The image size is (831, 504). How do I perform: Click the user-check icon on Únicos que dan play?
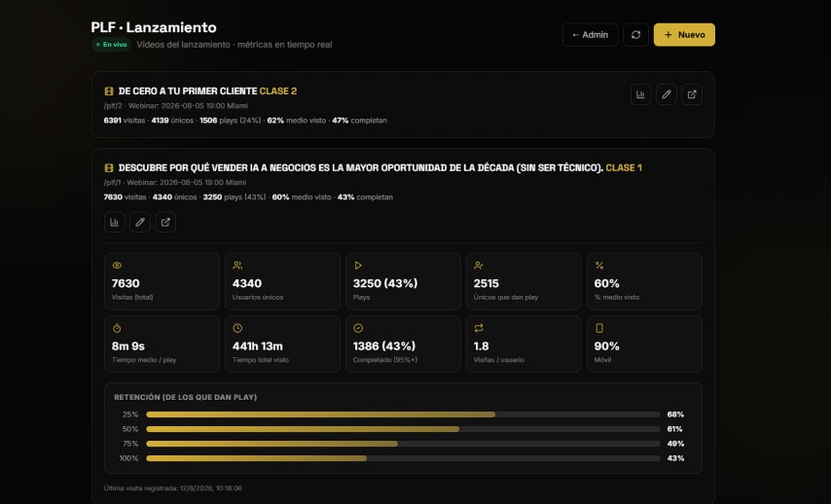click(479, 265)
